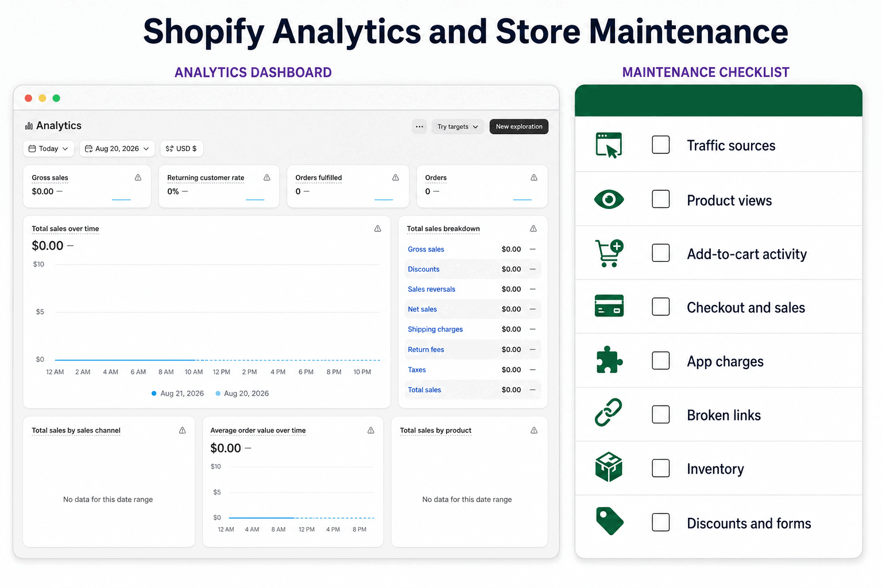The height and width of the screenshot is (588, 882).
Task: Click the Add-to-cart activity cart icon
Action: click(609, 253)
